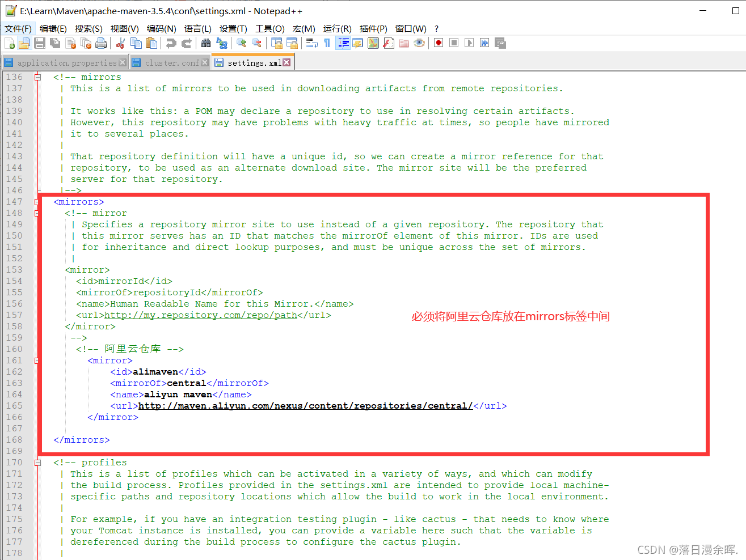Open the 窗口(W) menu

click(411, 28)
